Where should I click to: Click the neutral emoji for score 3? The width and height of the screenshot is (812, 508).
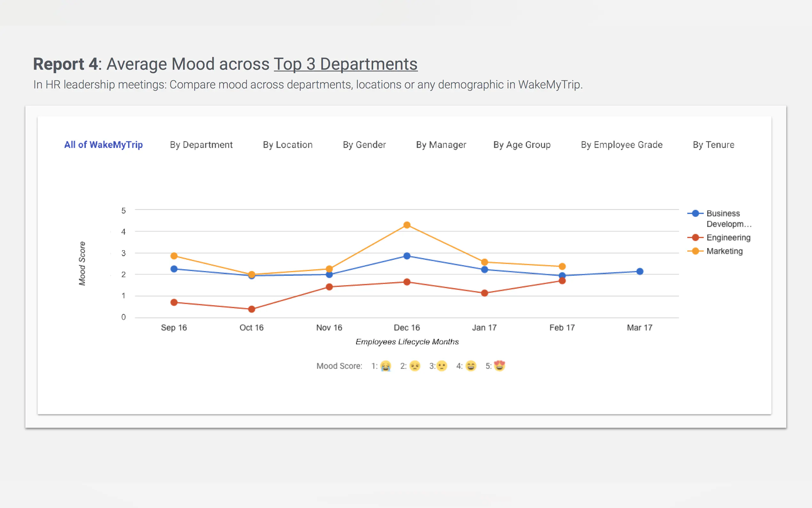[x=442, y=366]
